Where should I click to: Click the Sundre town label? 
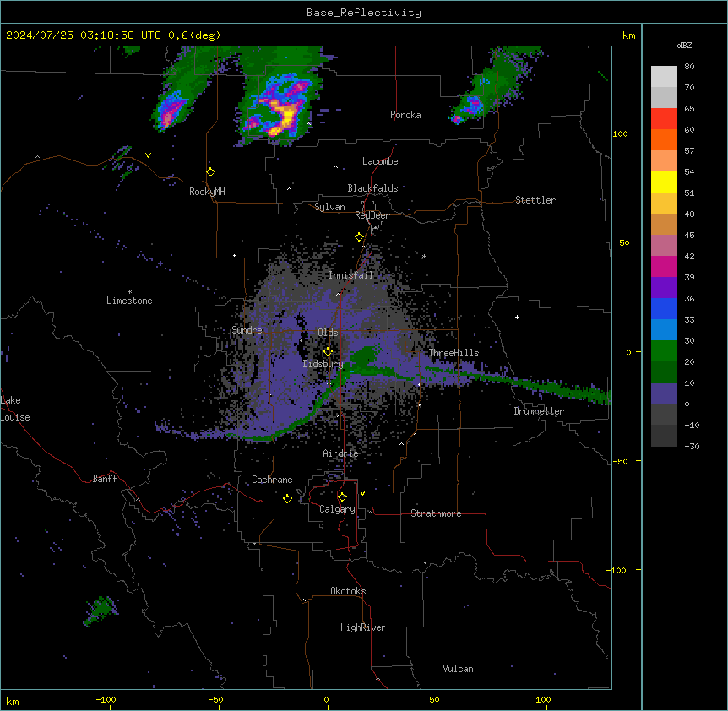coord(247,330)
